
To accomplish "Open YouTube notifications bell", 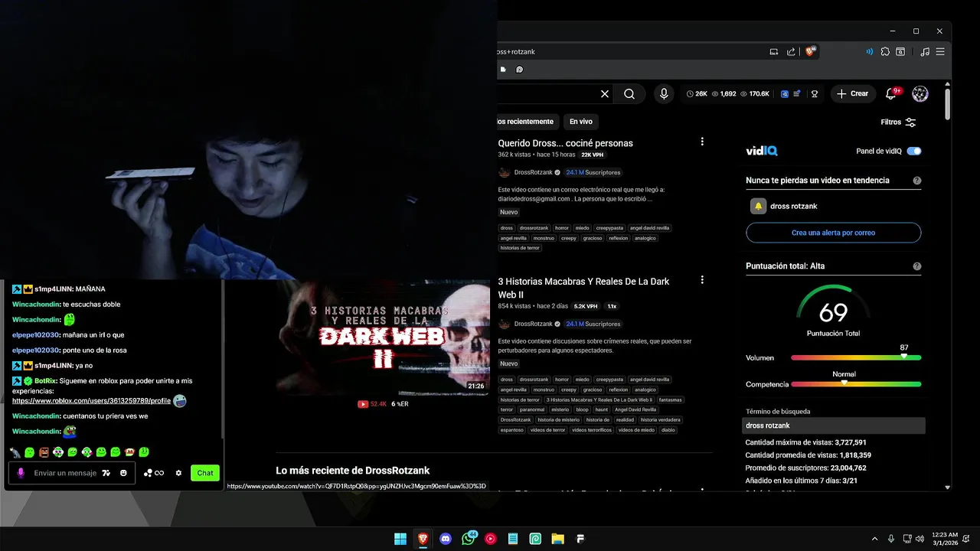I will pyautogui.click(x=890, y=93).
